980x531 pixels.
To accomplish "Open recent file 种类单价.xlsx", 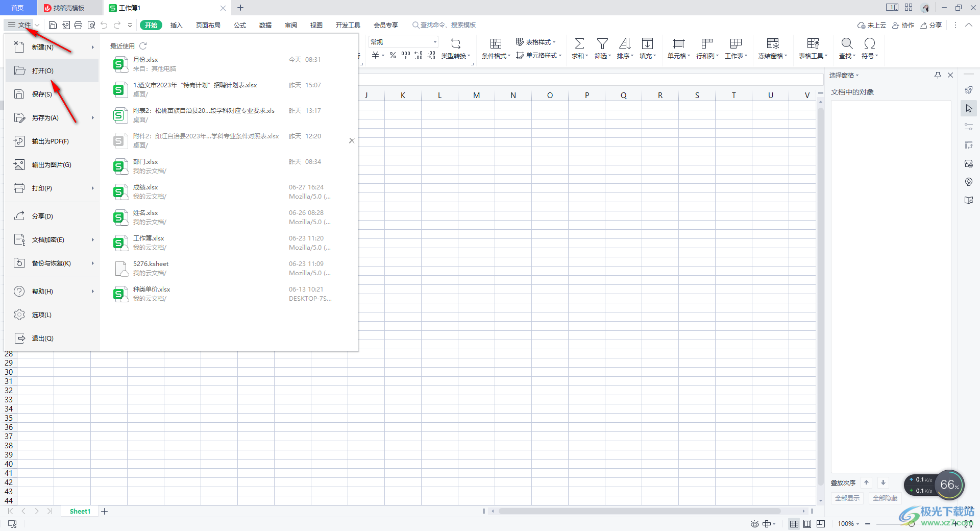I will [x=229, y=294].
